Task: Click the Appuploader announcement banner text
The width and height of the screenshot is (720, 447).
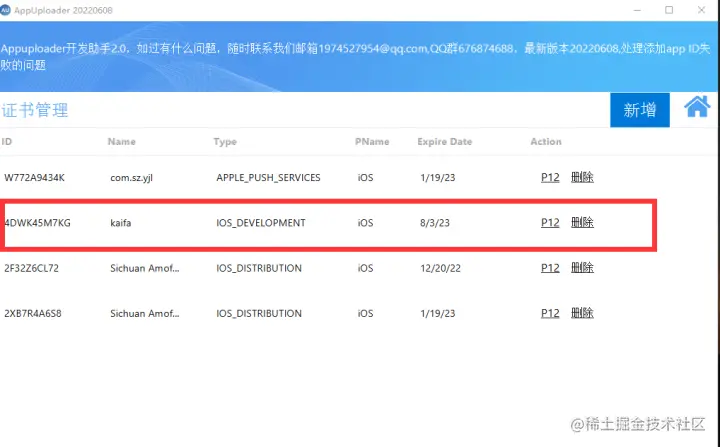Action: point(355,57)
